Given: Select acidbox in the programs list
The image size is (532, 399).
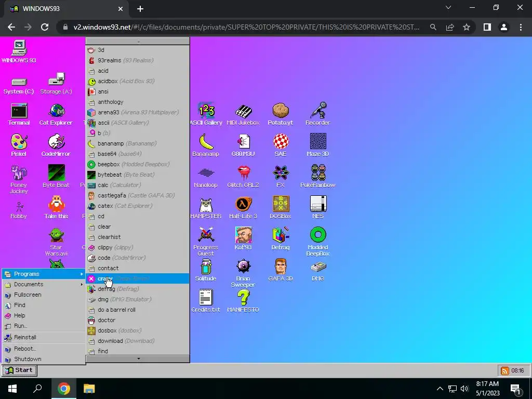Looking at the screenshot, I should (137, 81).
